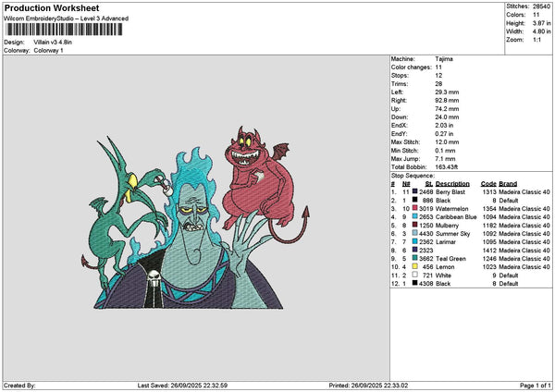Select the Lemon color swatch
The image size is (555, 392).
tap(414, 266)
